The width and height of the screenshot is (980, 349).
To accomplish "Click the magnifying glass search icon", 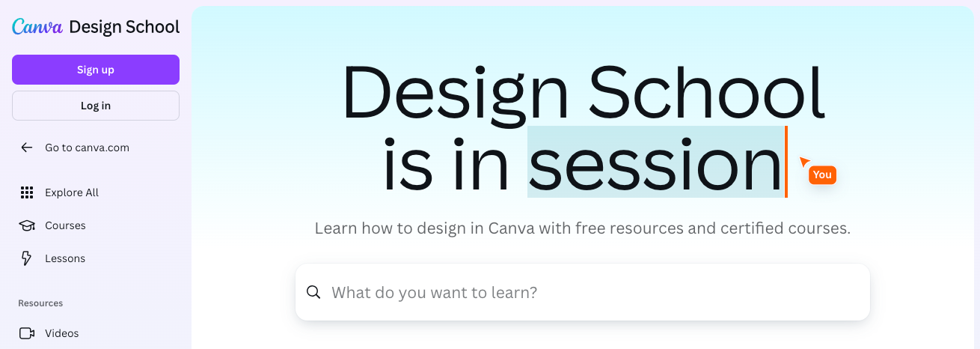I will click(314, 292).
